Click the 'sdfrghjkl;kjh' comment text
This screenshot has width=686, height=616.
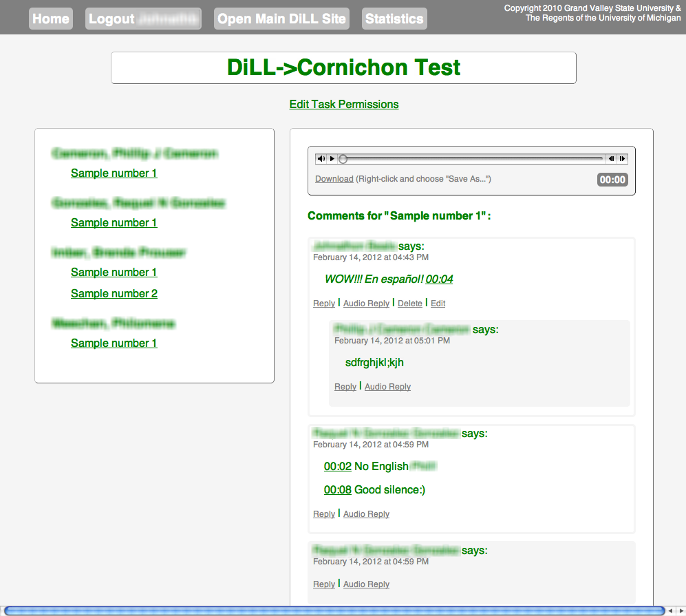tap(374, 363)
